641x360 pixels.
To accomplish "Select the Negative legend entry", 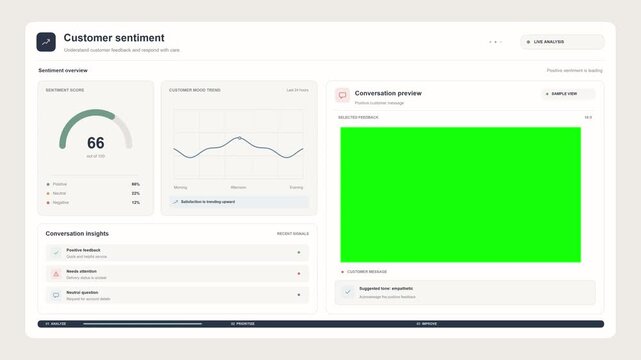I will click(x=93, y=203).
